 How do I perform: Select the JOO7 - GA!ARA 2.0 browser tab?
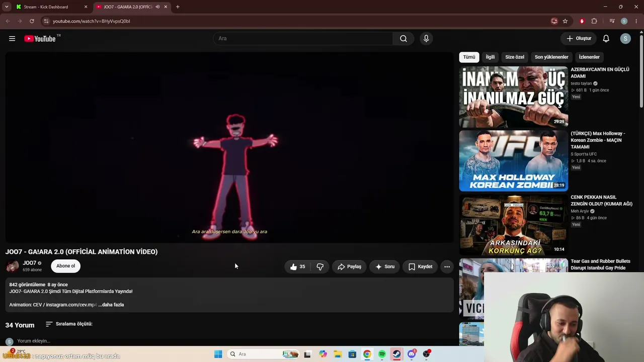tap(132, 7)
